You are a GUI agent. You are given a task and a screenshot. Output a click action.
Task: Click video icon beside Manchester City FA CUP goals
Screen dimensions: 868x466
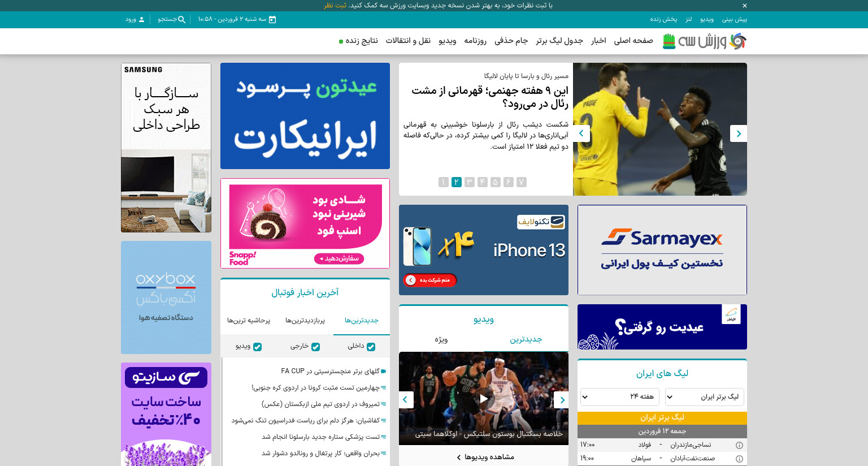[384, 372]
